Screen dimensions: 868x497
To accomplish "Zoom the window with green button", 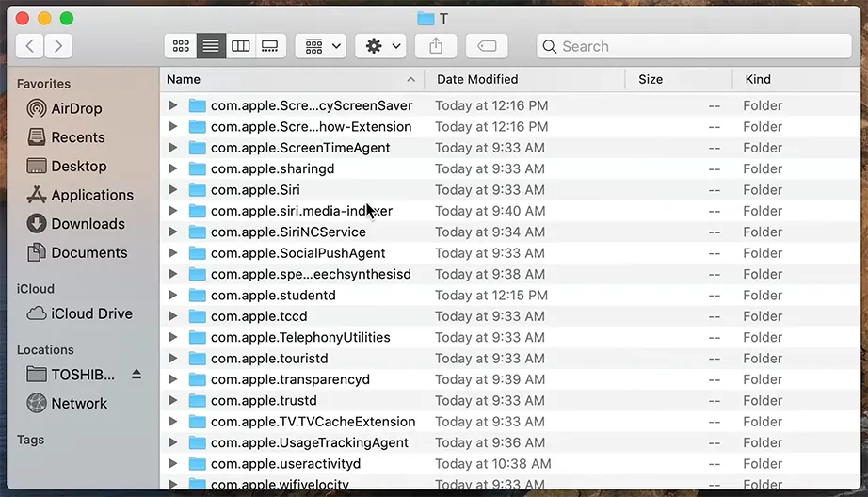I will [x=67, y=18].
